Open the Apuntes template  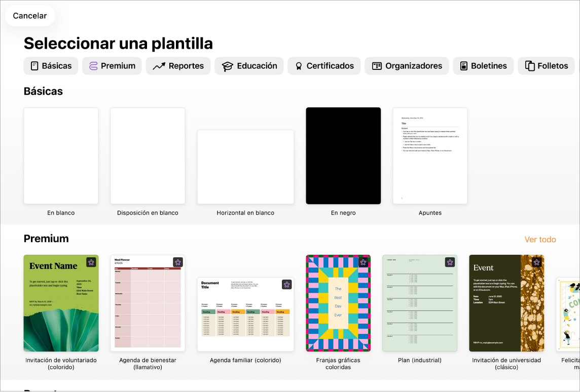tap(430, 155)
